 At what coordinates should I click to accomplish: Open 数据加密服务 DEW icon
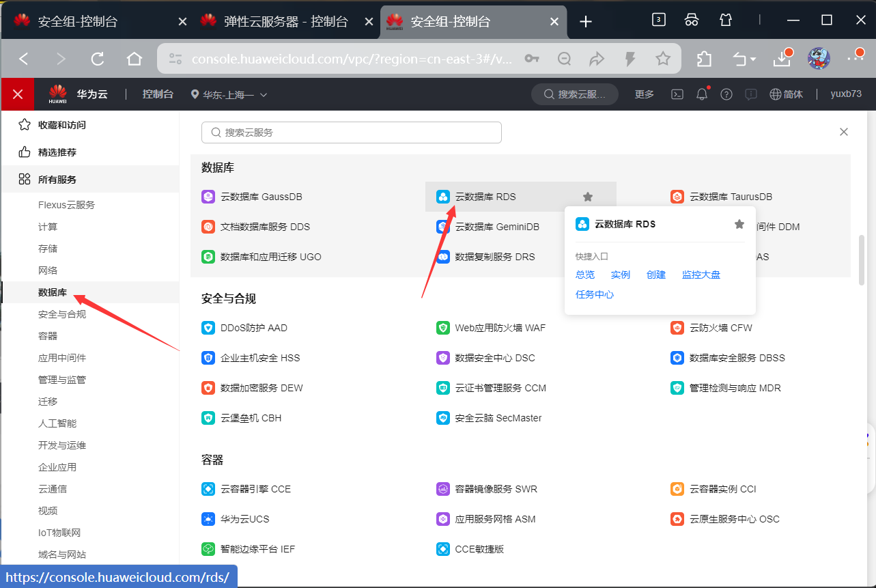208,388
